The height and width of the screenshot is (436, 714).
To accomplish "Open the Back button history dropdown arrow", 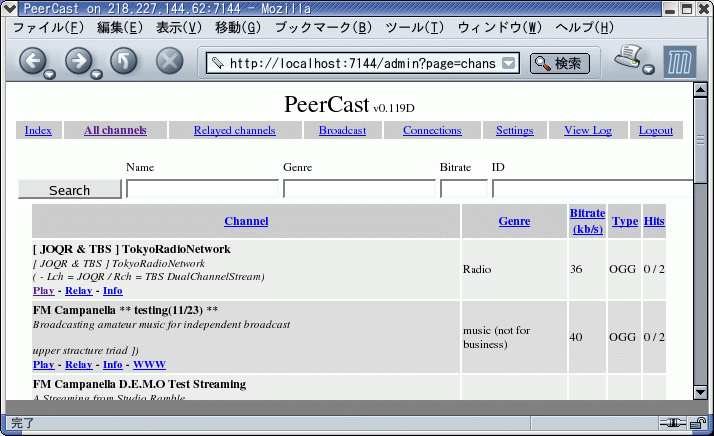I will [50, 75].
